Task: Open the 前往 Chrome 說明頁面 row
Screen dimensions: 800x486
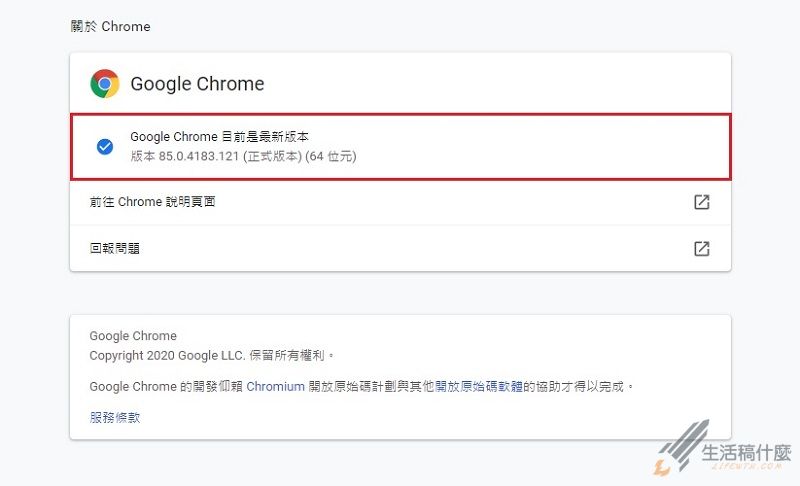Action: point(401,202)
